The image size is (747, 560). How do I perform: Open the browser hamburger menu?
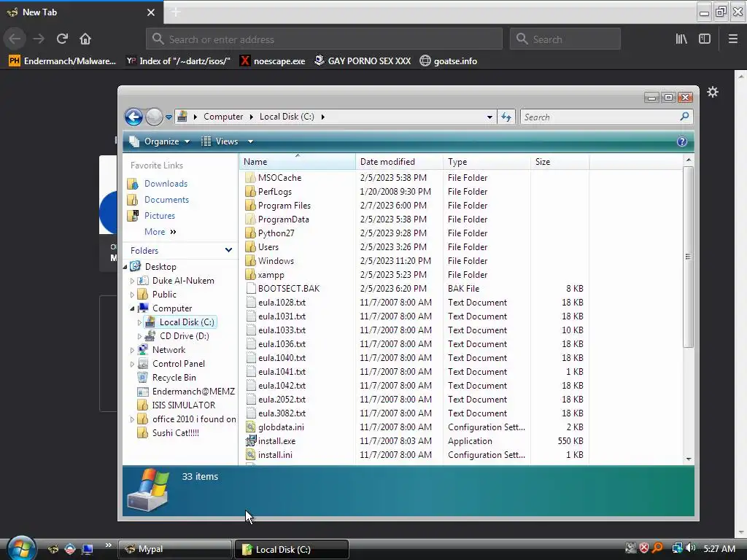pyautogui.click(x=732, y=39)
